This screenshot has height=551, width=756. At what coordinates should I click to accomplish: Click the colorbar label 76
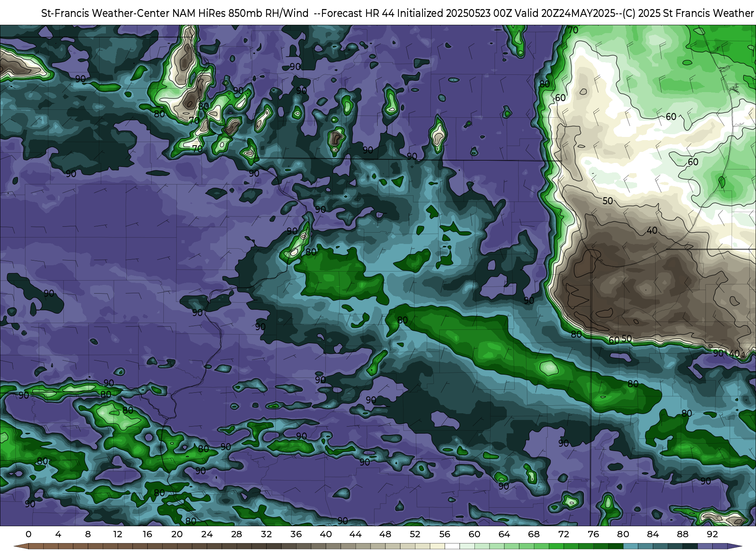(593, 534)
